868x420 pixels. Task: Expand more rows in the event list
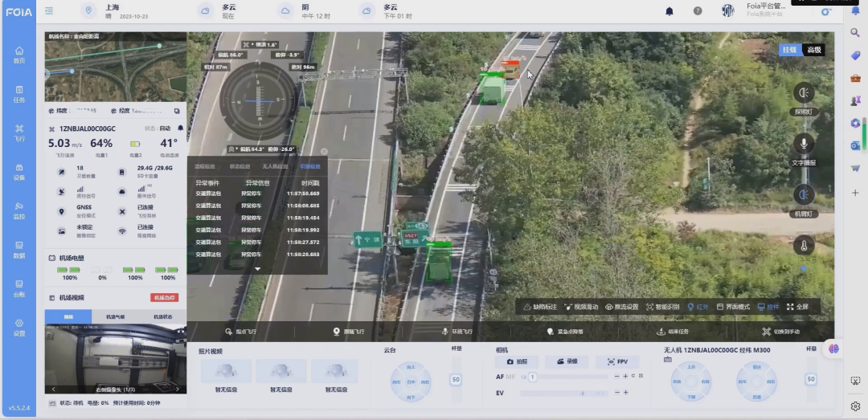click(258, 269)
